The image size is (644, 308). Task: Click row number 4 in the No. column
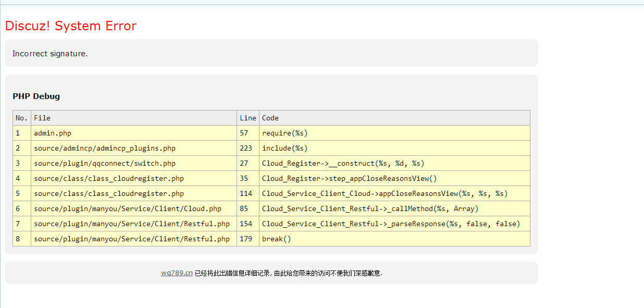pyautogui.click(x=22, y=178)
